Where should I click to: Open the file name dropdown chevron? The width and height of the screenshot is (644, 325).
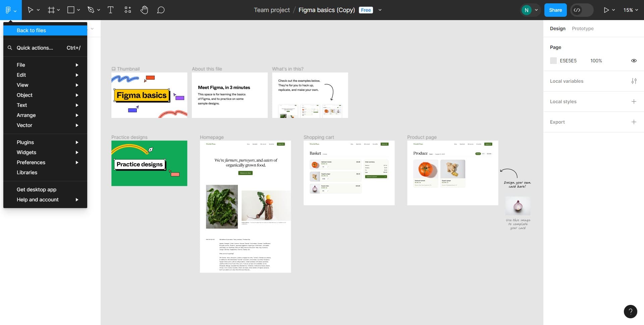380,10
